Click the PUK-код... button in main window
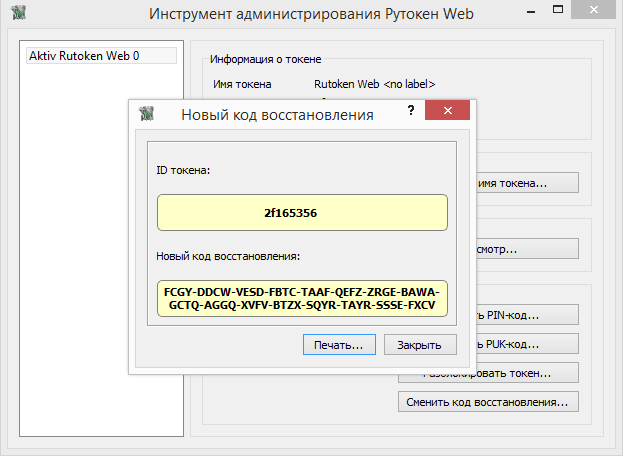This screenshot has width=623, height=456. (x=527, y=344)
